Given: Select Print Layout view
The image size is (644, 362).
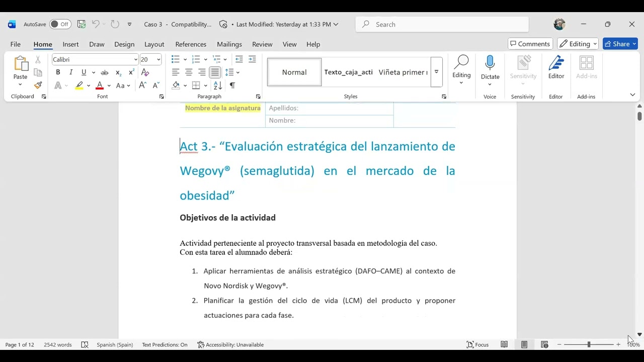Looking at the screenshot, I should [x=524, y=344].
